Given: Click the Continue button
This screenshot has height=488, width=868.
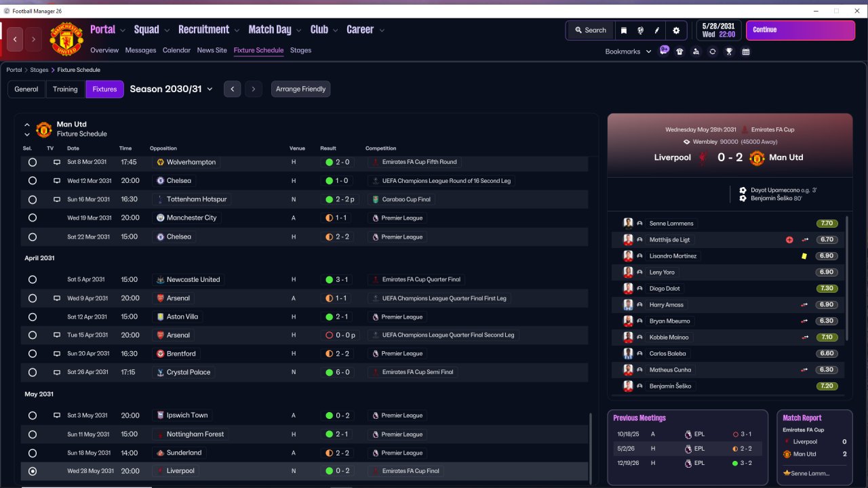Looking at the screenshot, I should [800, 30].
